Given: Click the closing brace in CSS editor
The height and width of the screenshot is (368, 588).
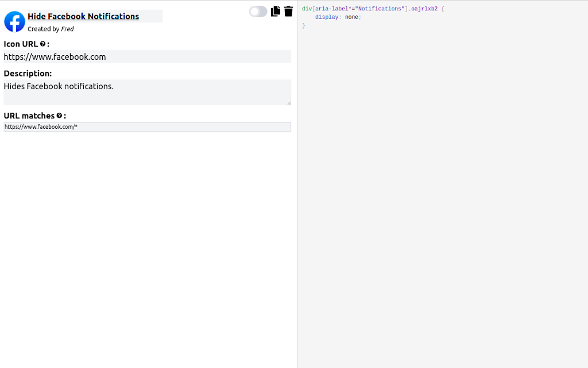Looking at the screenshot, I should point(304,25).
